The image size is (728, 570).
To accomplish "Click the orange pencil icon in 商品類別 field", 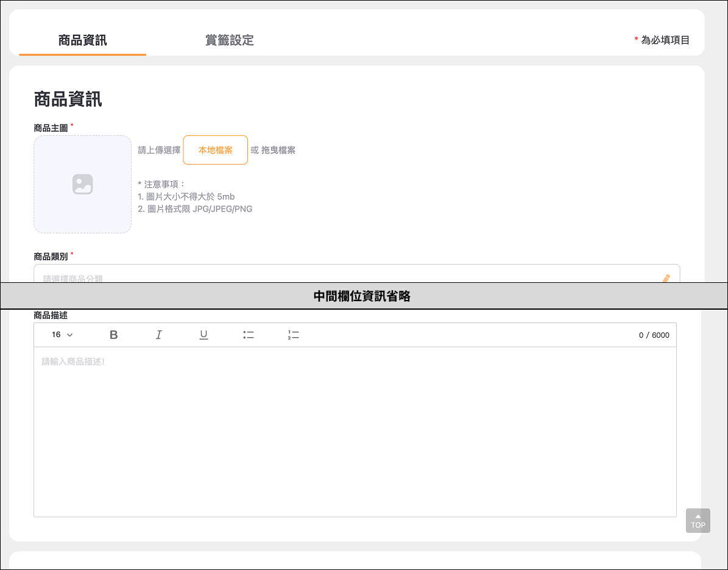I will pyautogui.click(x=666, y=278).
